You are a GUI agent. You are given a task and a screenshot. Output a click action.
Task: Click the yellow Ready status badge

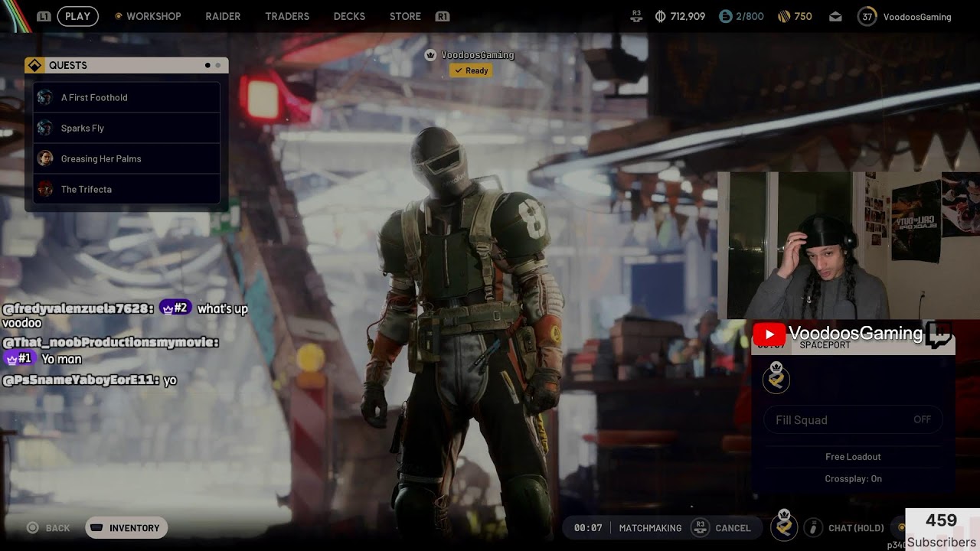[471, 70]
